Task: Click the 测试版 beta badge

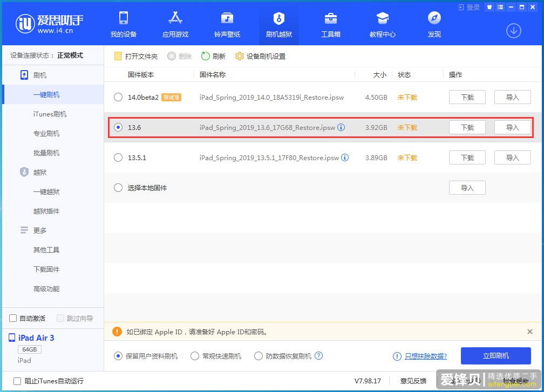Action: click(x=172, y=97)
